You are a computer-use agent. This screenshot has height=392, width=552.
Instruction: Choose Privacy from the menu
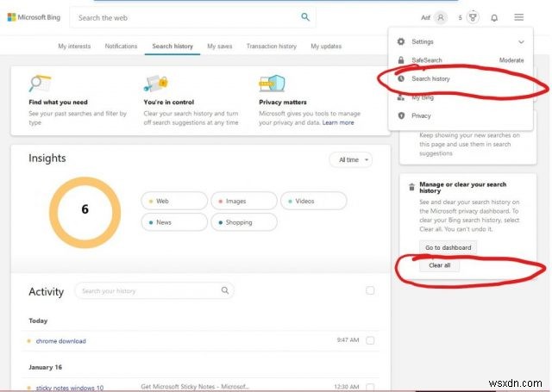pyautogui.click(x=461, y=115)
